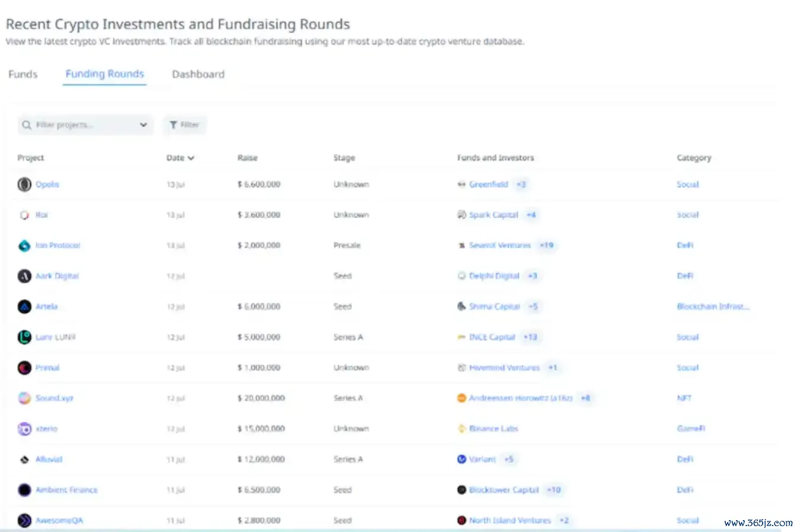Expand the +5 investors badge for Alluvial
The height and width of the screenshot is (532, 797).
tap(509, 459)
